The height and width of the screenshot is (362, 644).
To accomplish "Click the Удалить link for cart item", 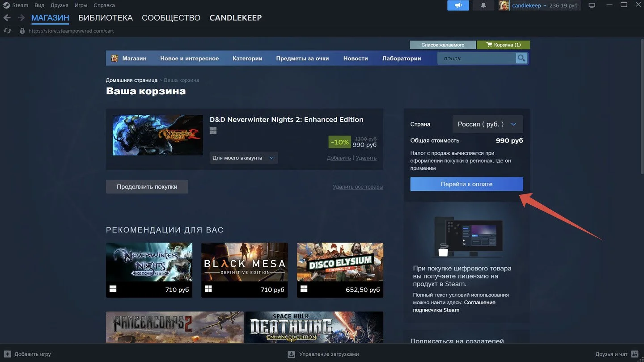I will (x=366, y=158).
